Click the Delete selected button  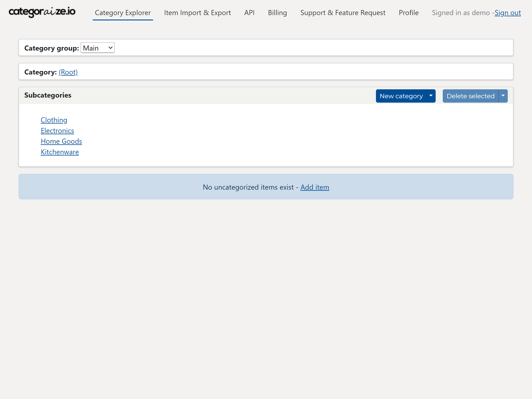(470, 96)
